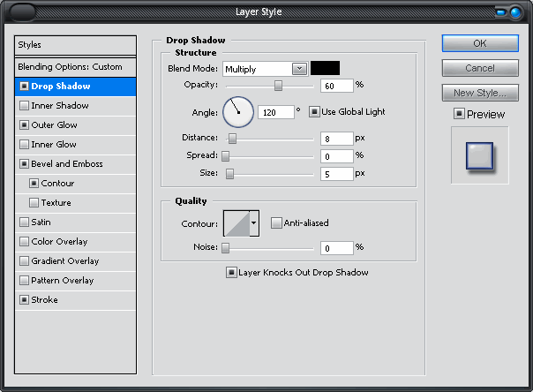533x392 pixels.
Task: Toggle the Use Global Light checkbox
Action: [314, 112]
